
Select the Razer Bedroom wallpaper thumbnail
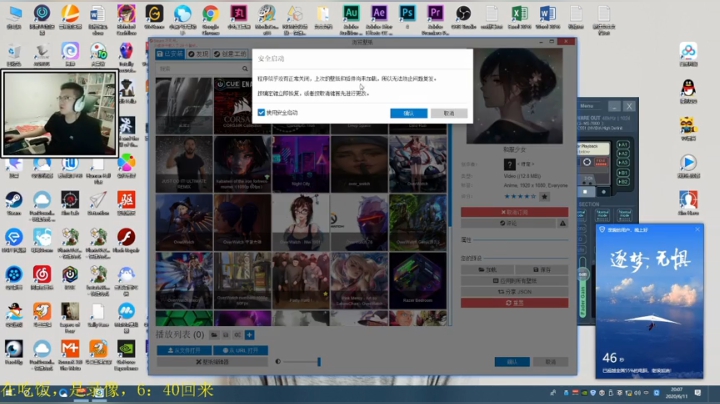[x=417, y=281]
